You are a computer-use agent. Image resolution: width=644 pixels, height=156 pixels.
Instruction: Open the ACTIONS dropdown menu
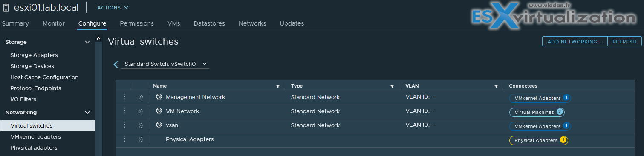[113, 8]
